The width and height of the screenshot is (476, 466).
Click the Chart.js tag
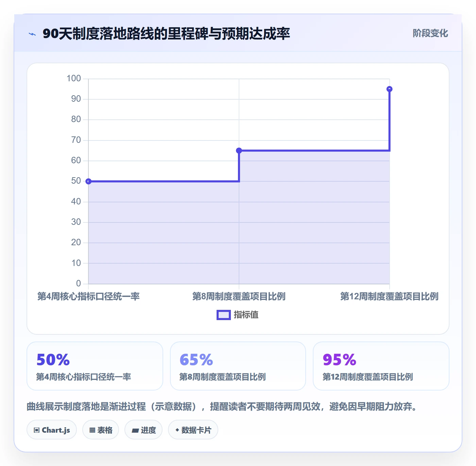coord(52,430)
